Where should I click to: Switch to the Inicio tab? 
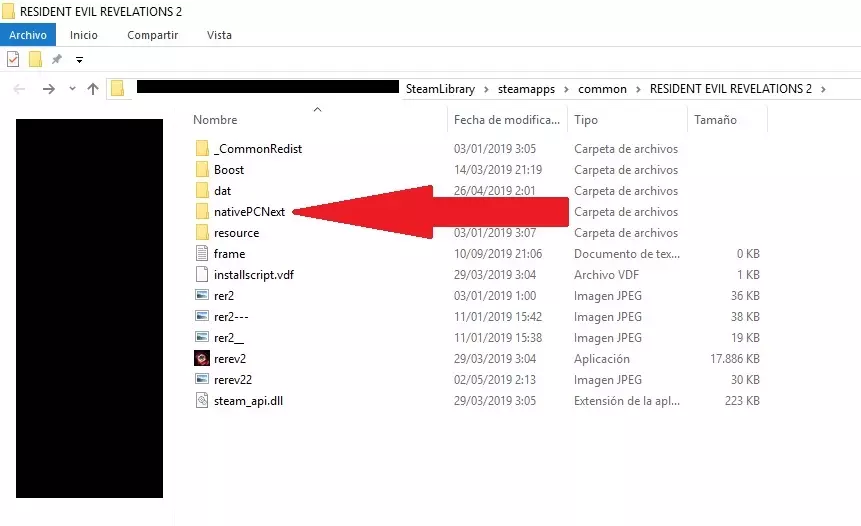click(83, 35)
